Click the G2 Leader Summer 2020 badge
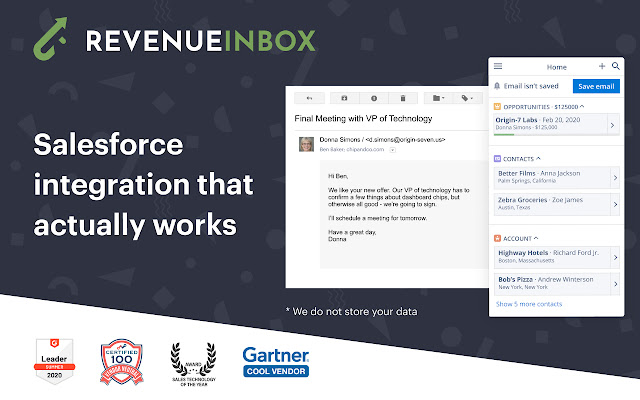640x400 pixels. pyautogui.click(x=54, y=361)
